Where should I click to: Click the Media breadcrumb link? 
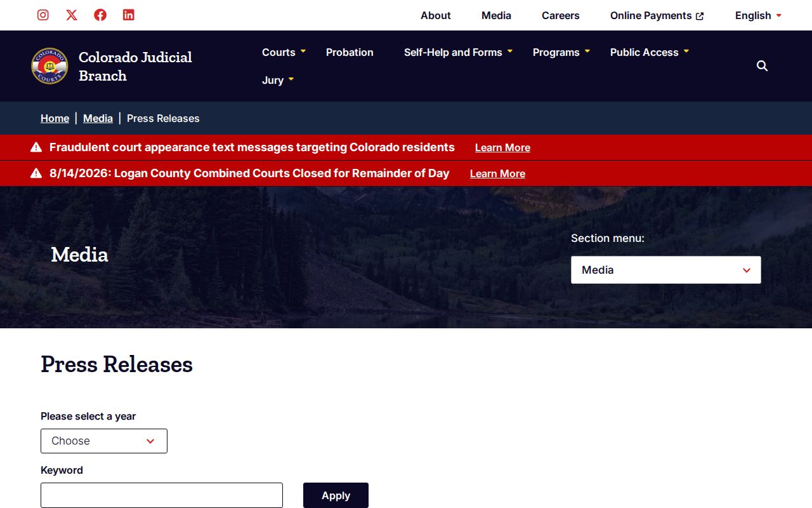pyautogui.click(x=98, y=118)
